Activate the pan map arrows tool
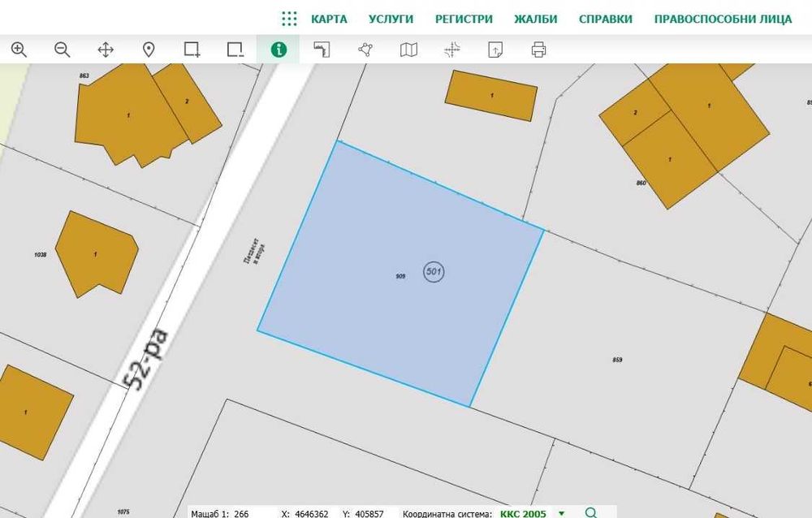812x518 pixels. pyautogui.click(x=106, y=50)
